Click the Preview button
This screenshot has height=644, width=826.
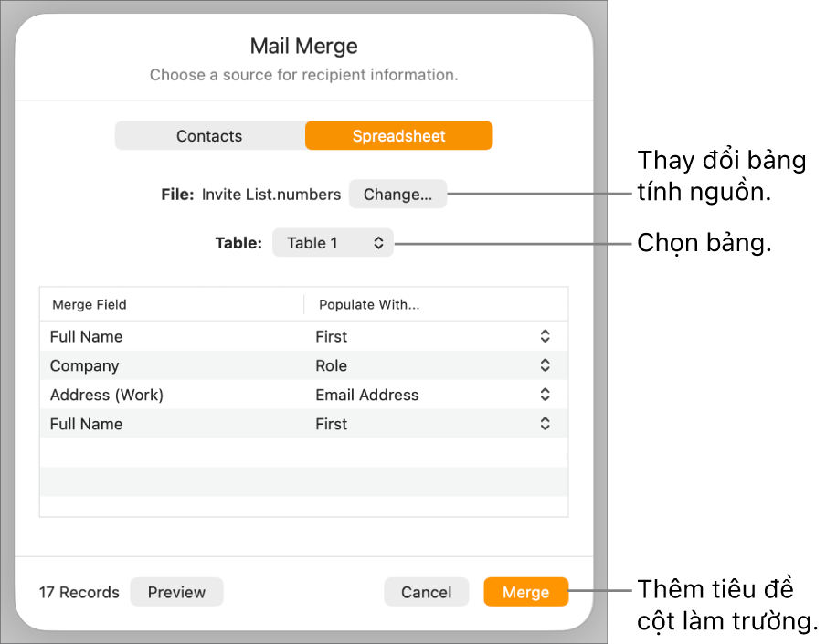(176, 592)
